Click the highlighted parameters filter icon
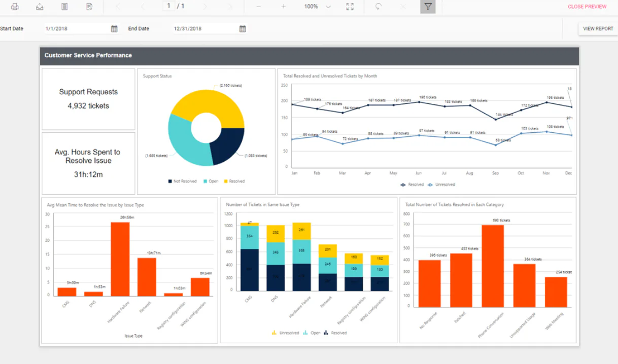 [x=428, y=7]
